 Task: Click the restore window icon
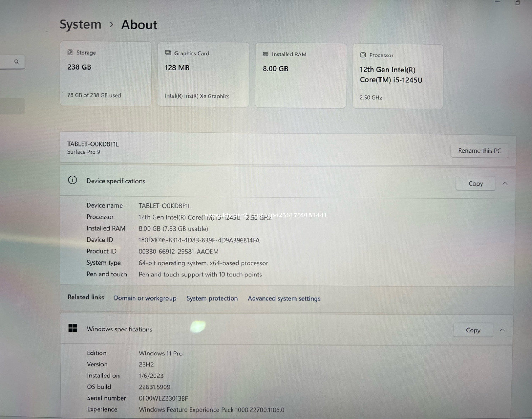[x=517, y=3]
